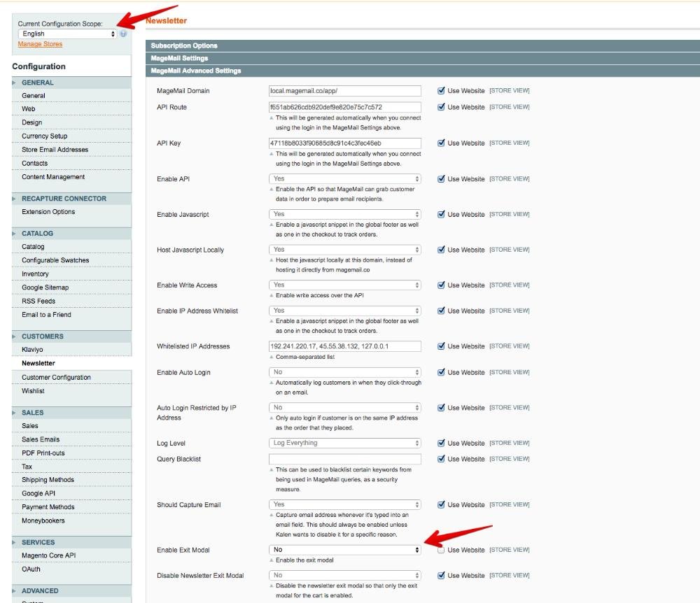Open the Manage Stores link
The height and width of the screenshot is (603, 700).
coord(40,44)
